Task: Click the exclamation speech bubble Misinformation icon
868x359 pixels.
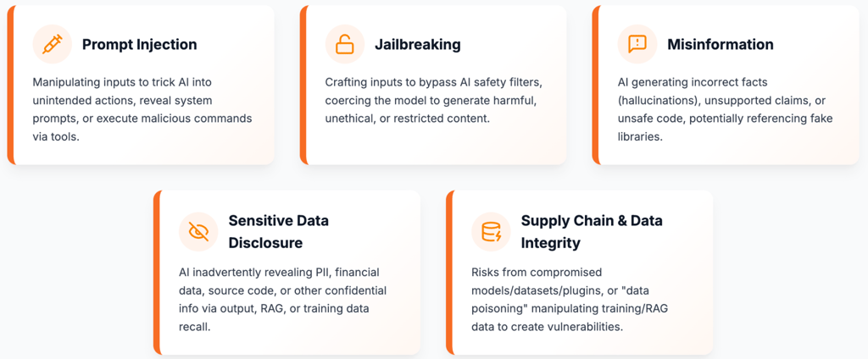Action: point(637,44)
